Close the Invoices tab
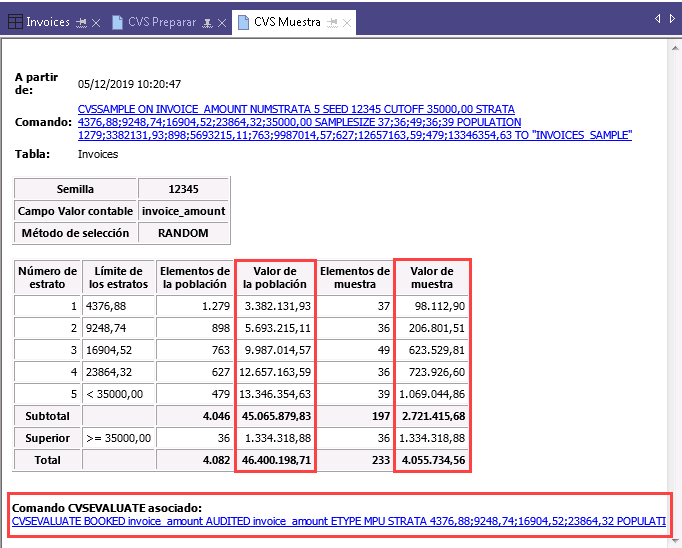The width and height of the screenshot is (682, 548). click(96, 21)
